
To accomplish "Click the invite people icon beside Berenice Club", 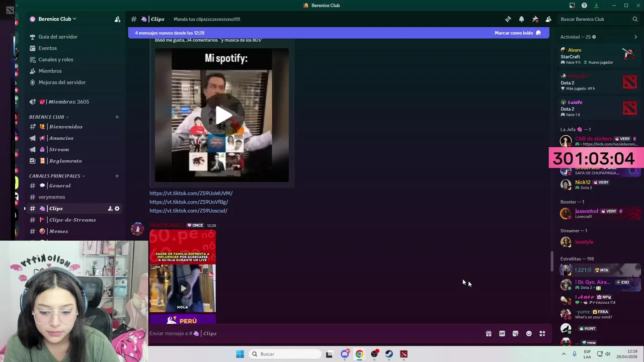I will [117, 19].
